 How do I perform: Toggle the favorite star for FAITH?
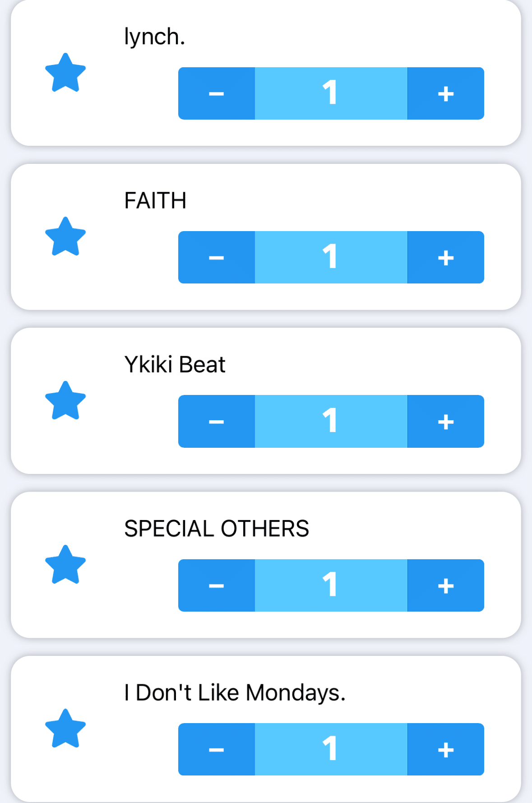point(65,237)
